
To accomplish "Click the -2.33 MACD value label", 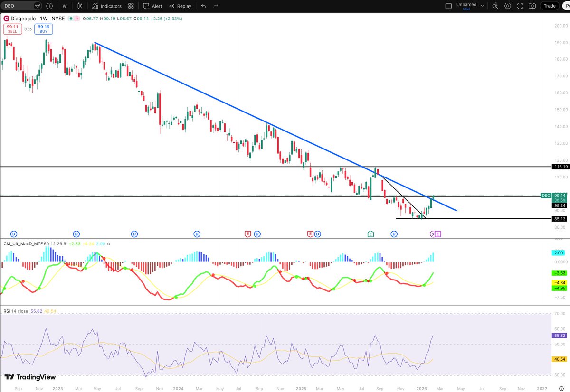I will pyautogui.click(x=560, y=273).
